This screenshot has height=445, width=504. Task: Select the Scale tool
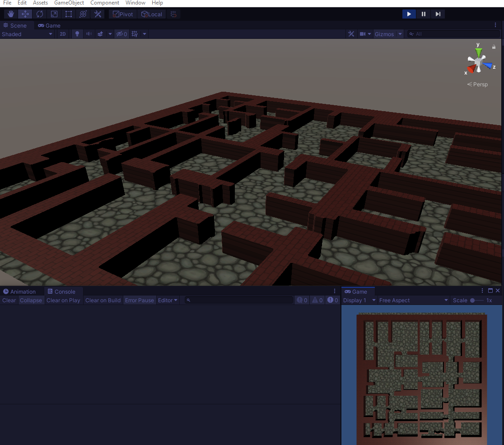point(54,14)
